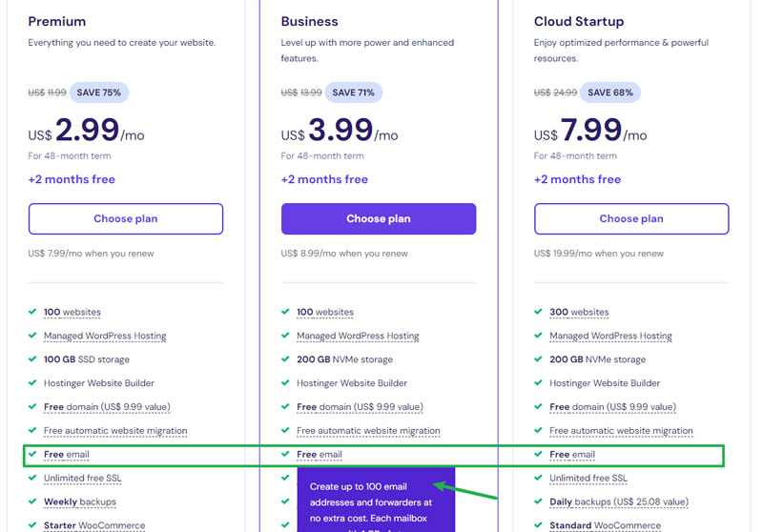Click For 48-month term under Premium
The height and width of the screenshot is (532, 763).
[70, 156]
